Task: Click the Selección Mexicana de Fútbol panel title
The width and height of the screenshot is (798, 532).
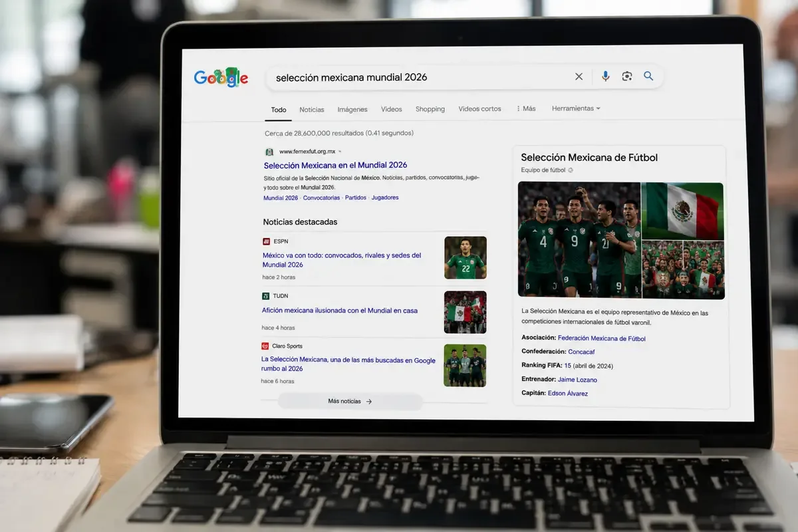Action: click(x=589, y=158)
